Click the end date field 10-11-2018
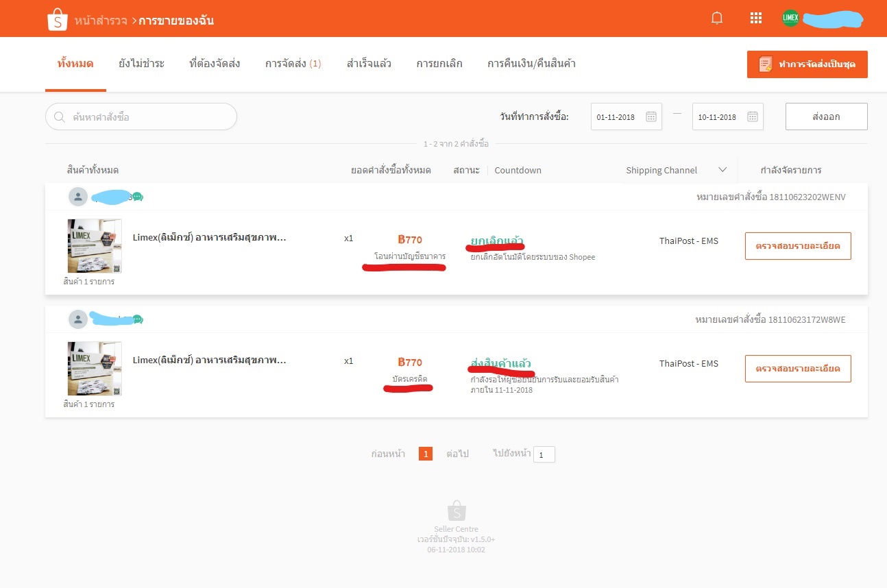887x588 pixels. (728, 117)
